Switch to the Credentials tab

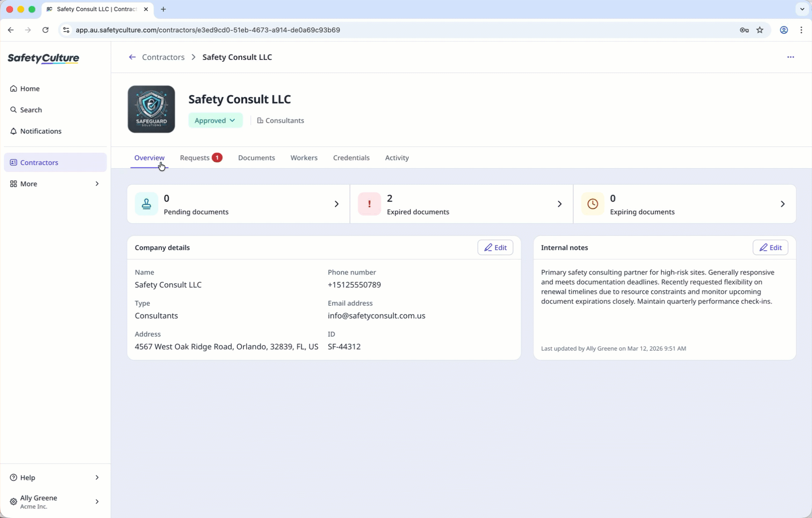351,158
